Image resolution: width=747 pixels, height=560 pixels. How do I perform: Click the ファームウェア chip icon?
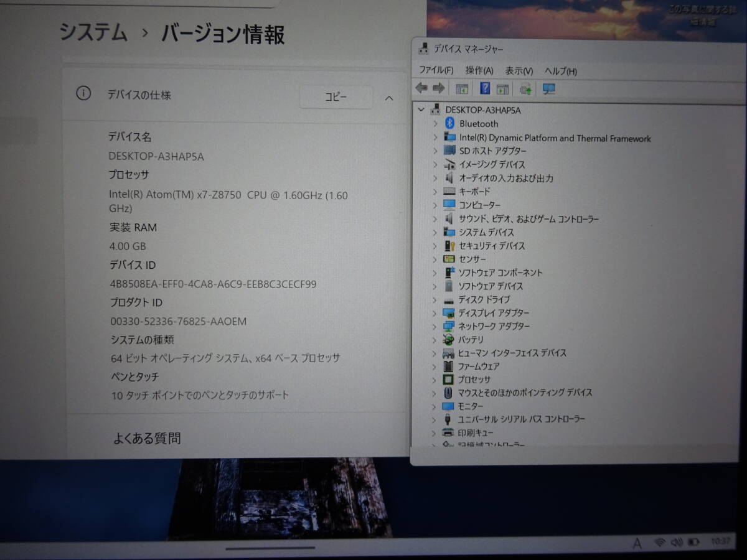coord(449,366)
